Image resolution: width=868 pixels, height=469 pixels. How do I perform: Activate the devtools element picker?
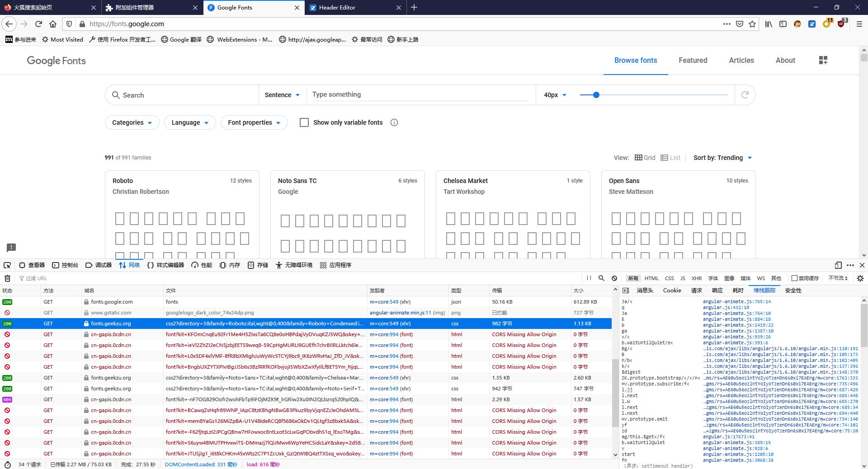[7, 265]
